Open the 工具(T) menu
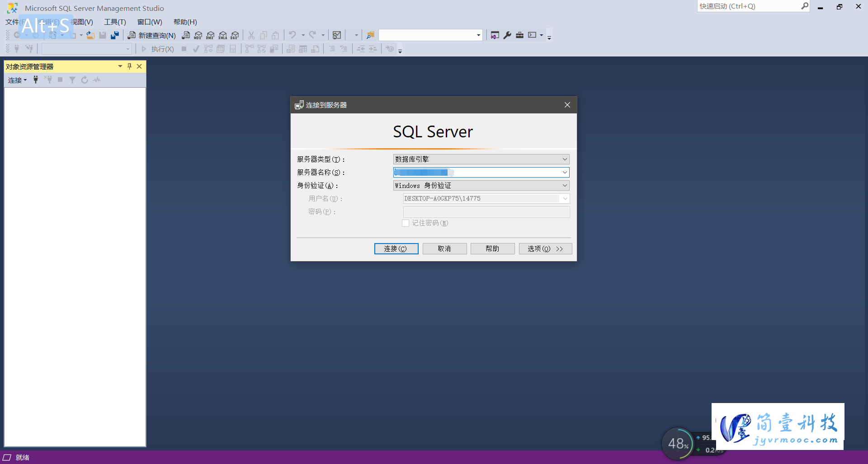 pos(115,22)
